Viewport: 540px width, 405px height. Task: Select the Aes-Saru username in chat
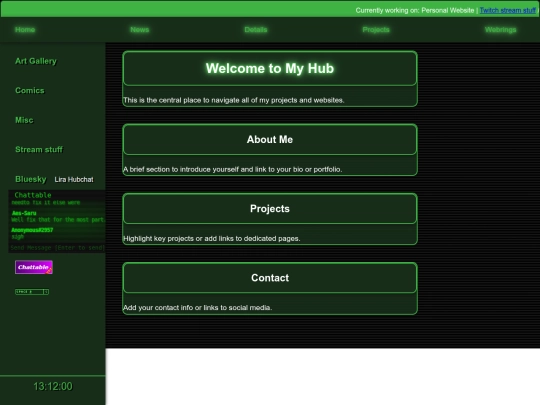24,213
